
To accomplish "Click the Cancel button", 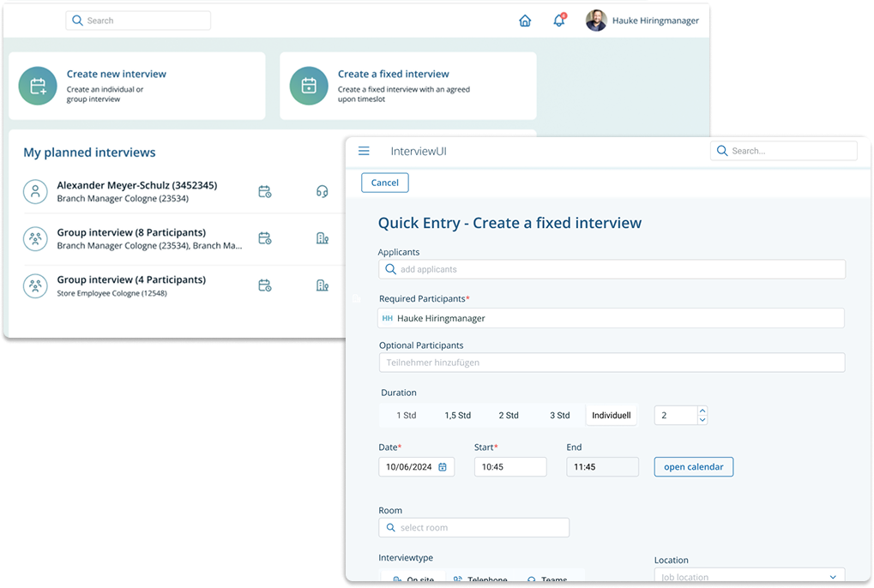I will [384, 183].
